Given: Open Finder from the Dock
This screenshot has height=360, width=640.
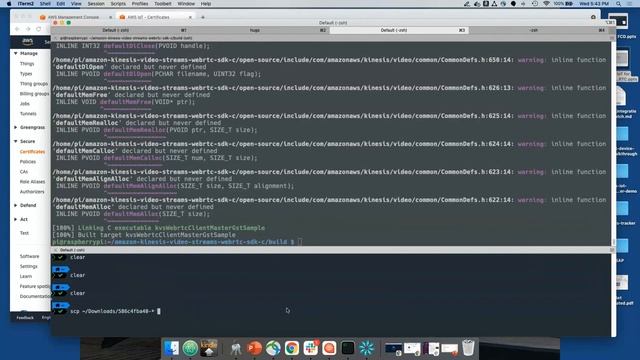Looking at the screenshot, I should coord(171,348).
